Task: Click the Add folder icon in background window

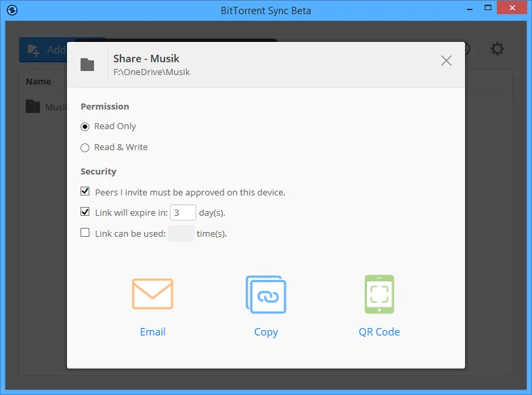Action: point(33,50)
